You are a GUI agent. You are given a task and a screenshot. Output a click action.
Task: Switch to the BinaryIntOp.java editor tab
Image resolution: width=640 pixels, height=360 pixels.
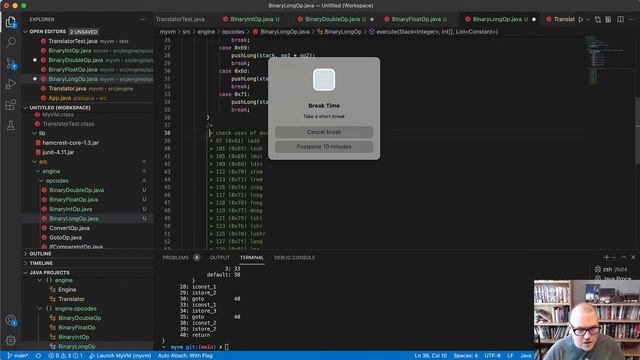point(251,19)
